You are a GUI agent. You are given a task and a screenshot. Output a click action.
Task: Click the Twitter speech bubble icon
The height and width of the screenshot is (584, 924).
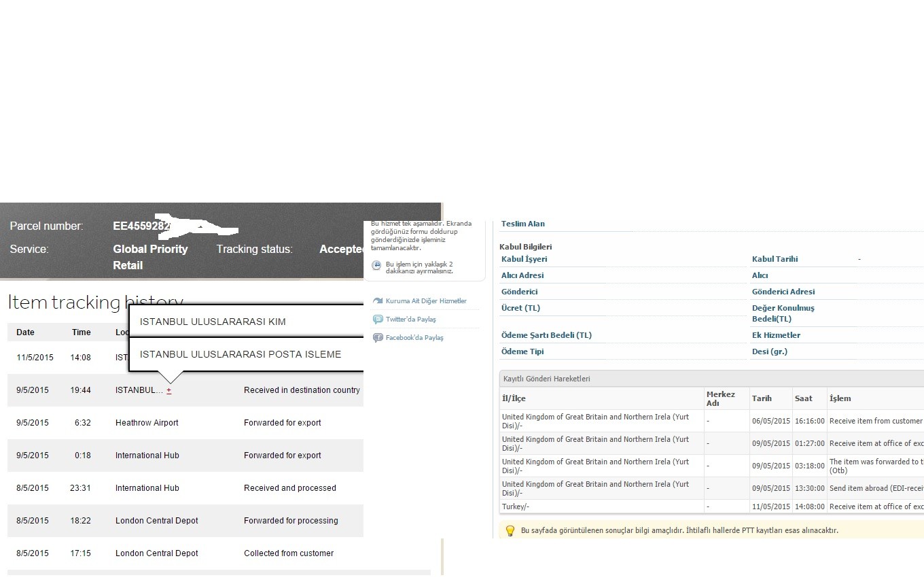378,320
